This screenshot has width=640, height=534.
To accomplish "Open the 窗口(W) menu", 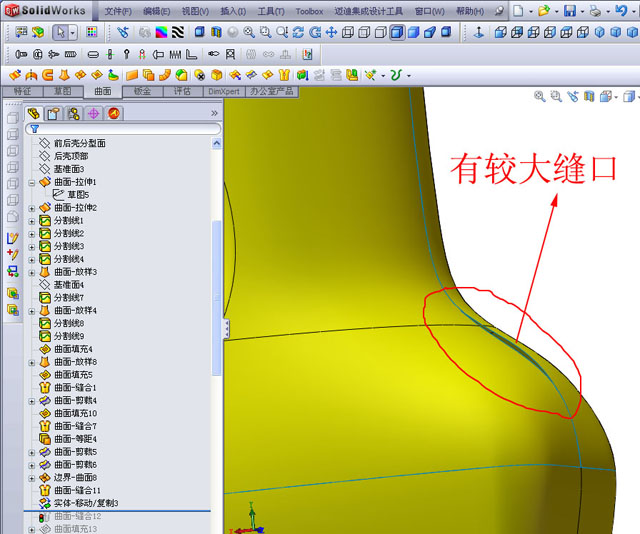I will pos(430,11).
